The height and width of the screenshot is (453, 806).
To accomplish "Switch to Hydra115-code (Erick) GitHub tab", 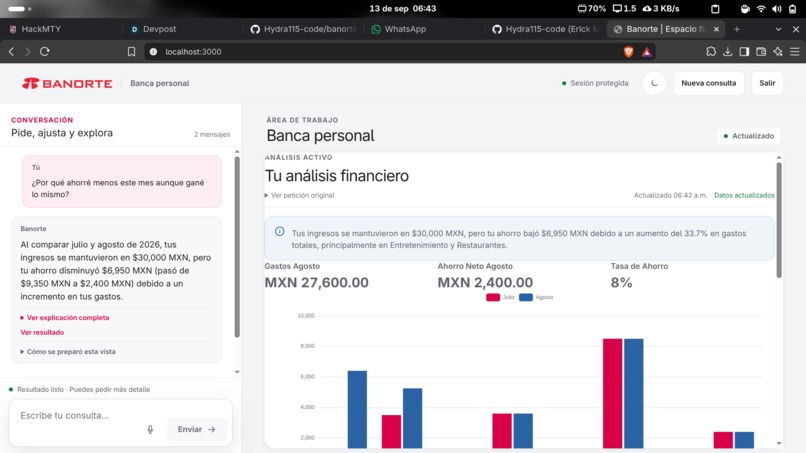I will pos(545,29).
